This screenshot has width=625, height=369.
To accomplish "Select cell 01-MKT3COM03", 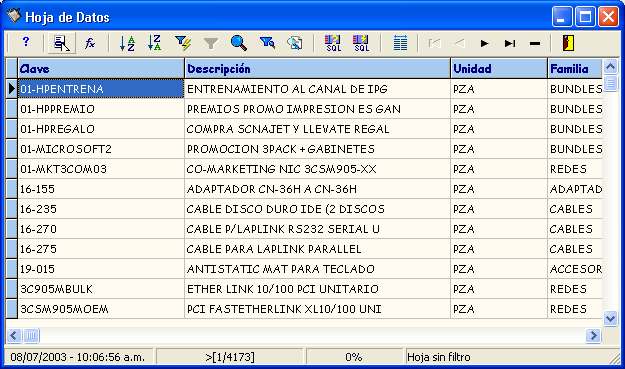I will point(101,169).
